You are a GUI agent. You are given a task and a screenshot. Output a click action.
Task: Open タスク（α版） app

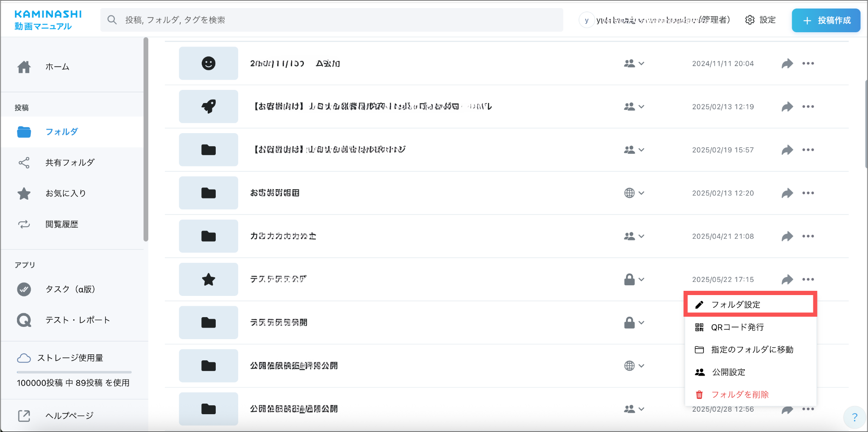click(71, 289)
